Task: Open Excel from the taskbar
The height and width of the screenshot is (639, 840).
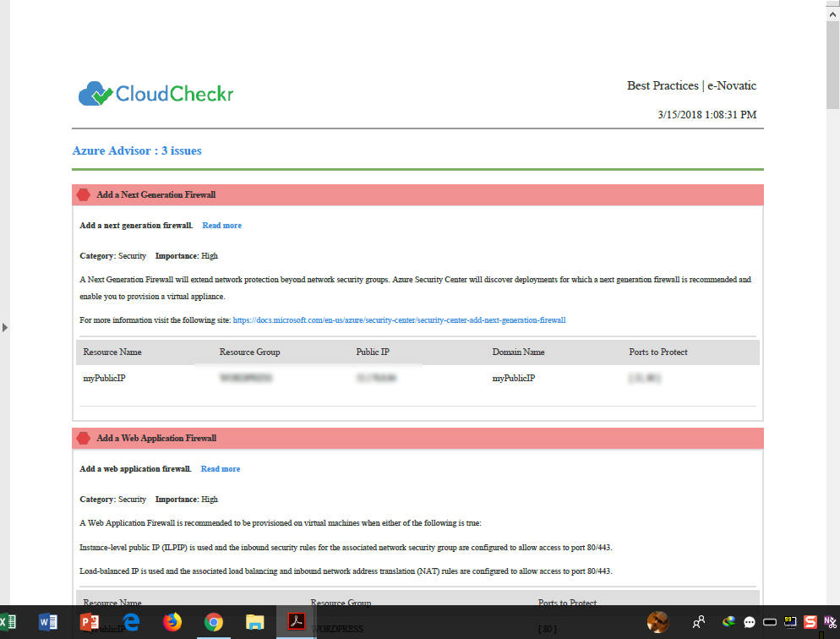Action: [8, 622]
